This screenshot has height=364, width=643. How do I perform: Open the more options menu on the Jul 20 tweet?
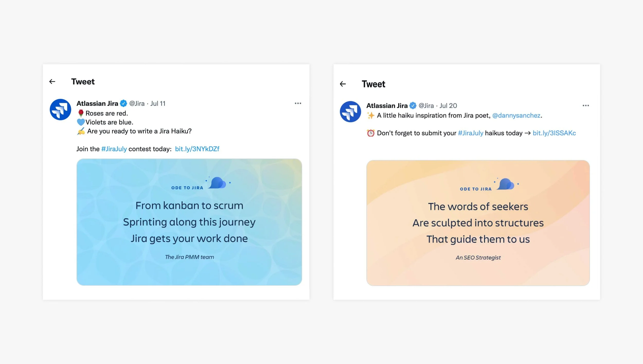[x=586, y=105]
